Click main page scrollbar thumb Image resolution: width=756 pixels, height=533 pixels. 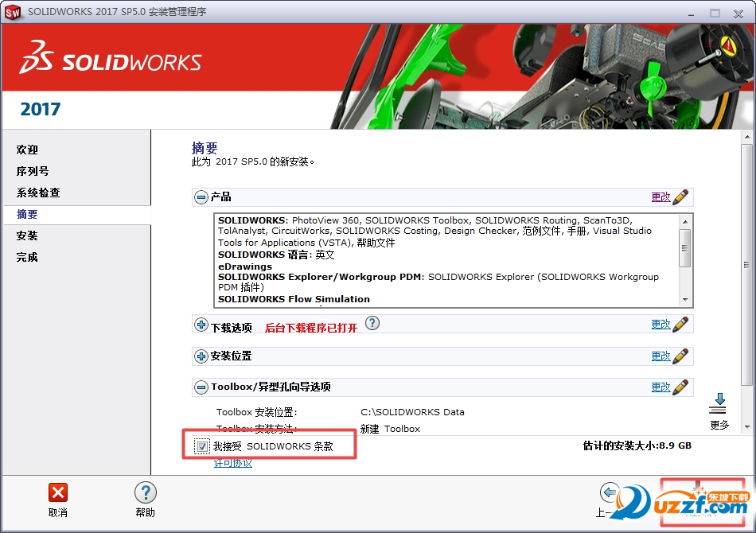click(746, 264)
